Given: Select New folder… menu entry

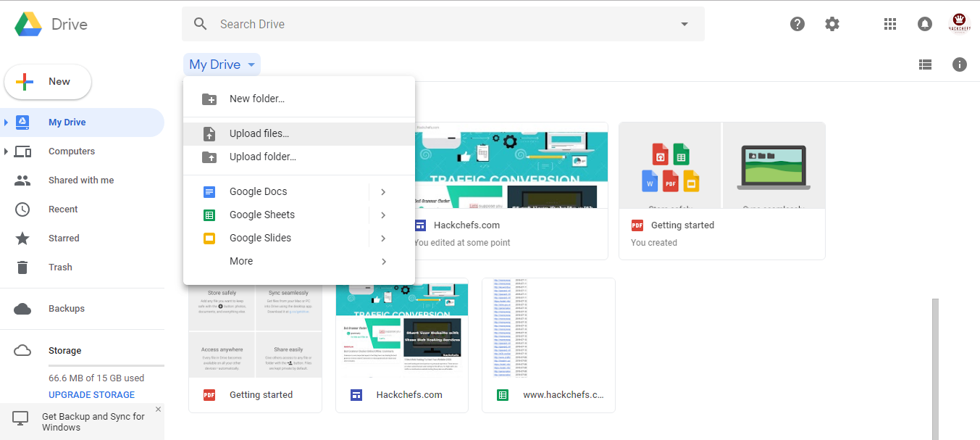Looking at the screenshot, I should 299,99.
